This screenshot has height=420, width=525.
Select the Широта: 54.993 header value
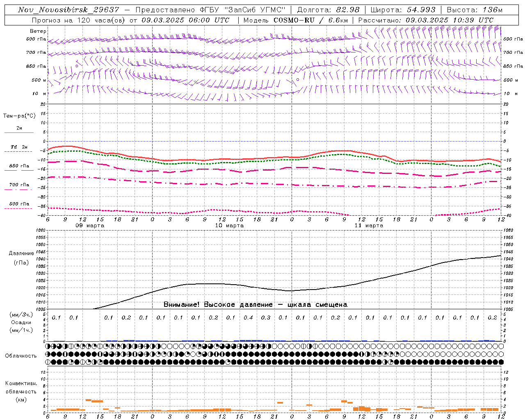coord(403,10)
